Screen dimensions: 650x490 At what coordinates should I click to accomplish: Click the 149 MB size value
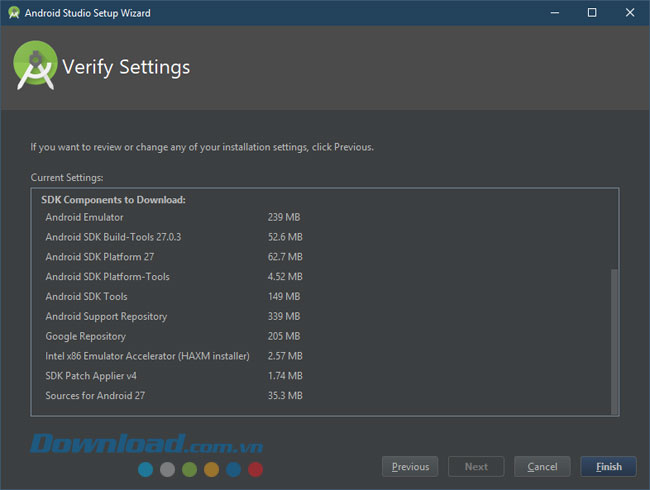coord(284,296)
